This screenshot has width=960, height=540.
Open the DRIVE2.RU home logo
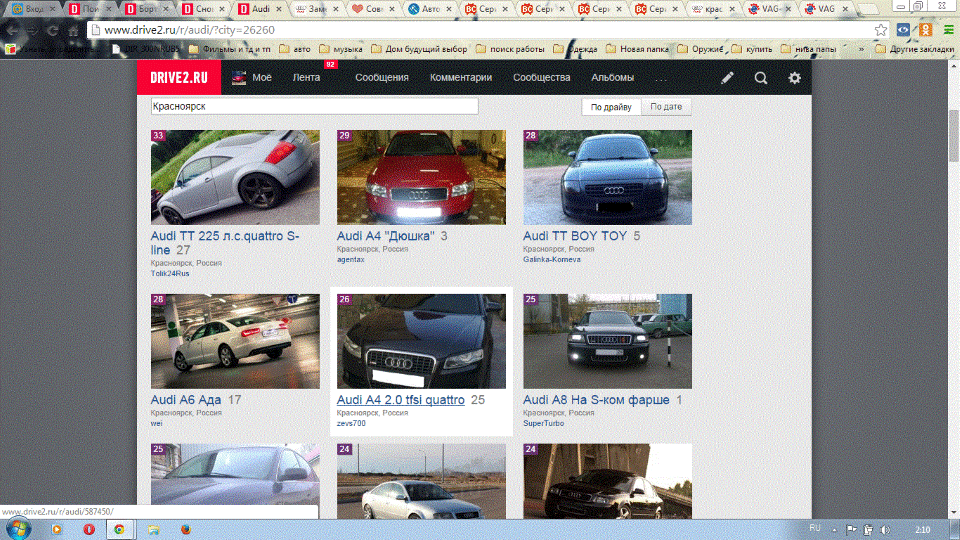179,77
